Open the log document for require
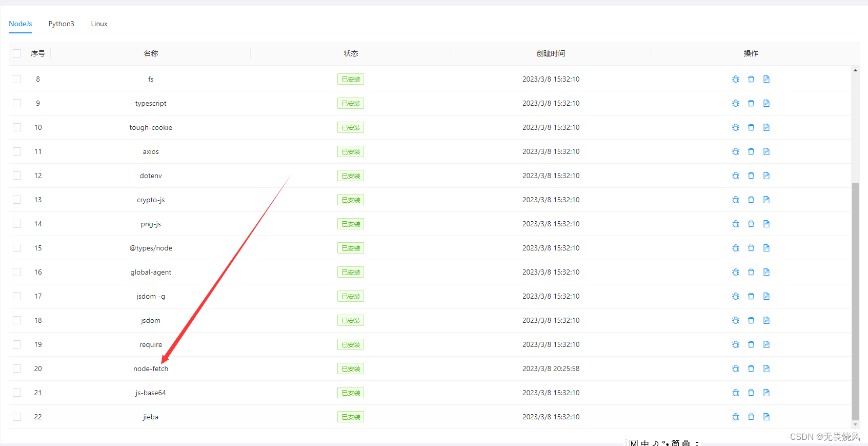Screen dimensions: 868x446 [x=766, y=344]
